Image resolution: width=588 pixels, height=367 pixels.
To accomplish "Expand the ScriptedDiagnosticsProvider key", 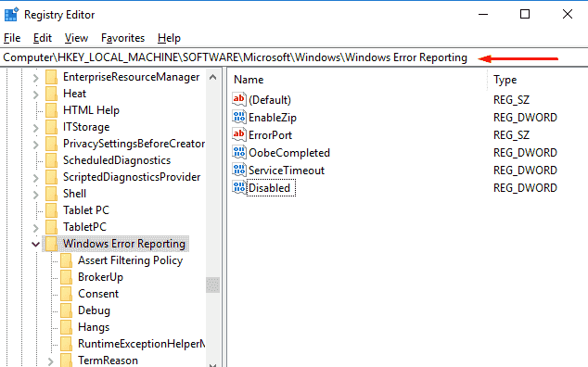I will 35,178.
